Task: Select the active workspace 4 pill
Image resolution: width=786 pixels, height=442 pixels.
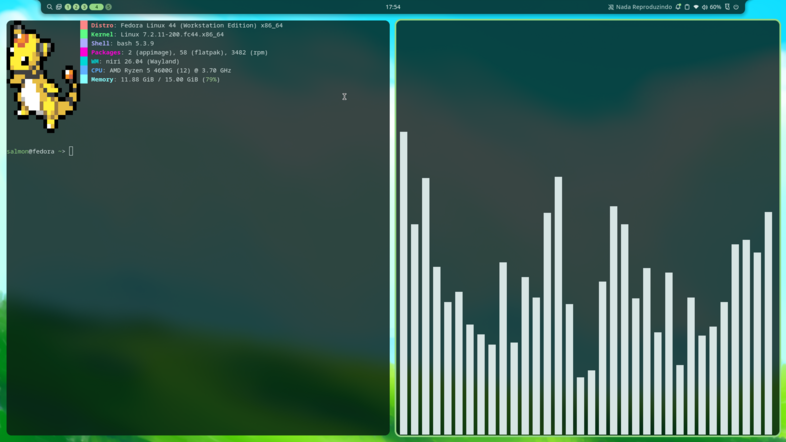Action: pos(96,7)
